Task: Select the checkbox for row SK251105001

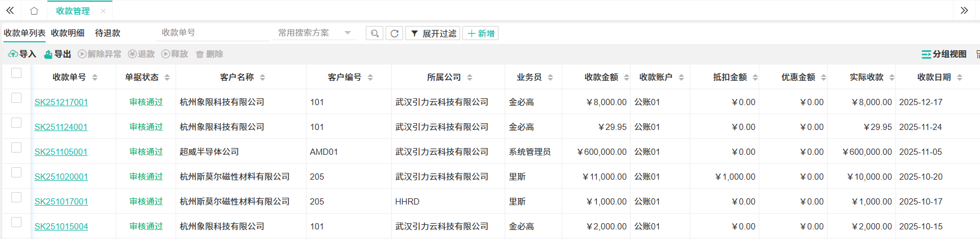Action: pyautogui.click(x=16, y=147)
